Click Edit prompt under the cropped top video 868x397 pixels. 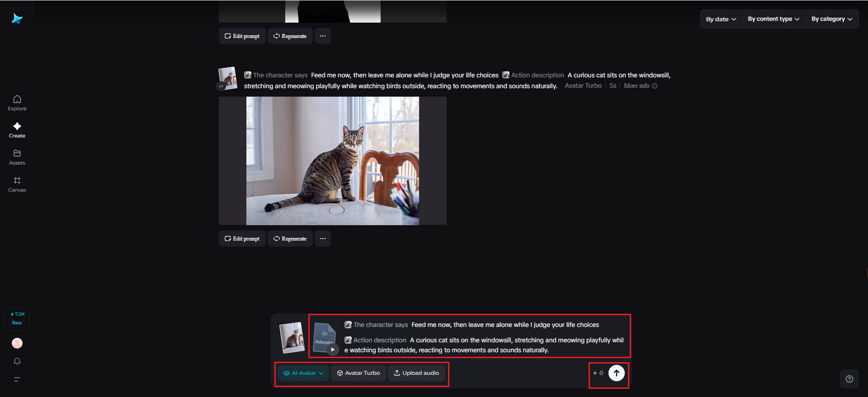coord(242,36)
